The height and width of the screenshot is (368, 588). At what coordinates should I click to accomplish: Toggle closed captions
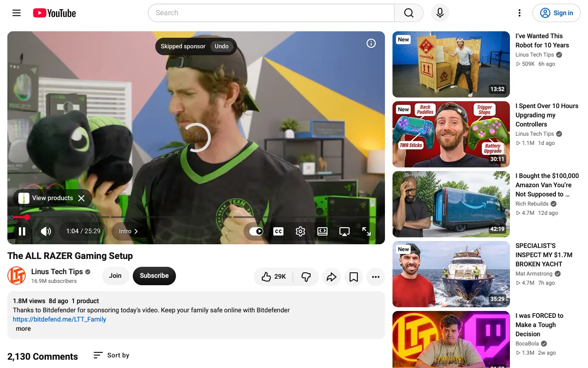(x=278, y=231)
